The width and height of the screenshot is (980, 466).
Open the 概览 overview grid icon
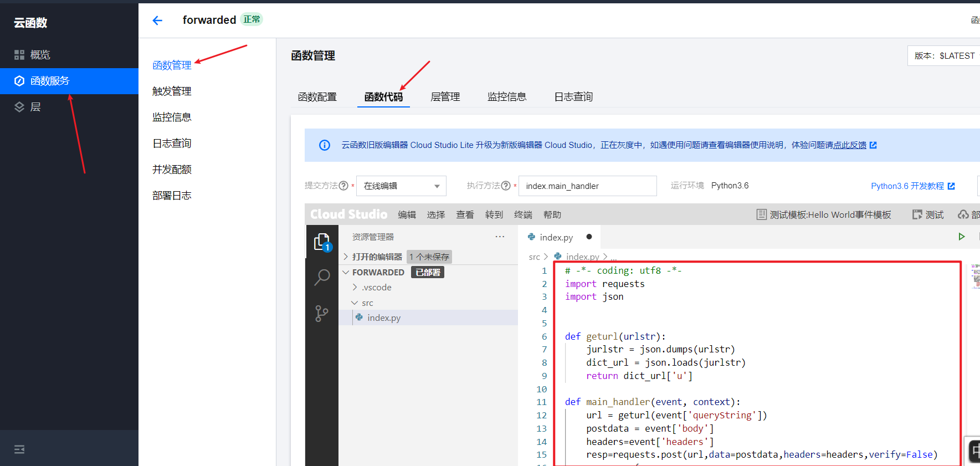(x=19, y=55)
